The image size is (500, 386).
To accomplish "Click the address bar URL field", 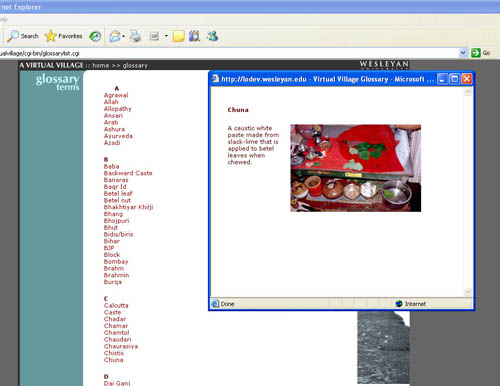I will tap(229, 53).
